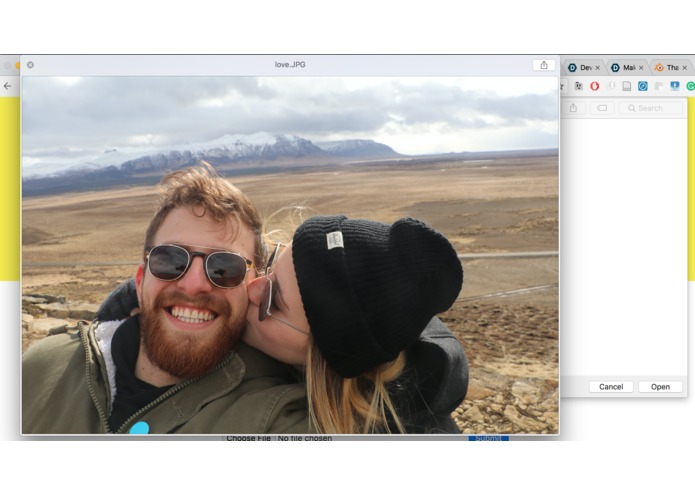Click the Quick Look share icon

[544, 65]
